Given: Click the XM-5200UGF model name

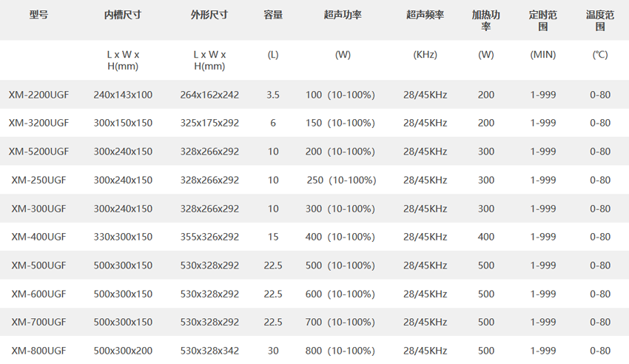Looking at the screenshot, I should (38, 152).
